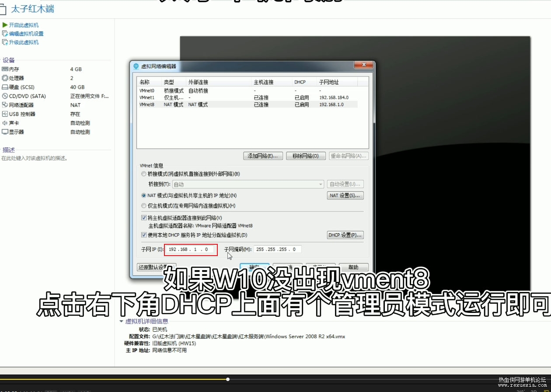The width and height of the screenshot is (551, 392).
Task: Click the globe icon in 虚拟网络编辑器 title bar
Action: click(x=136, y=66)
